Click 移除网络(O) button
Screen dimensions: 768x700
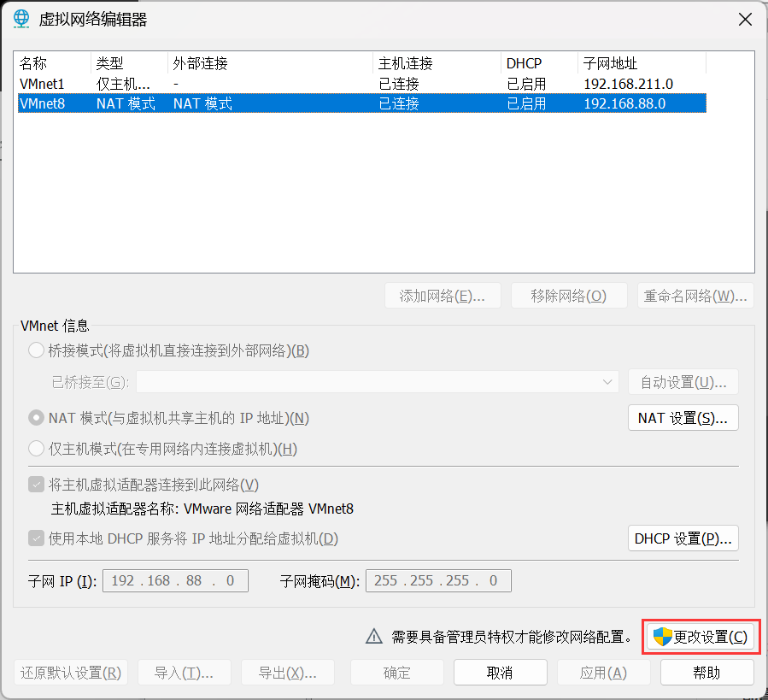(569, 296)
